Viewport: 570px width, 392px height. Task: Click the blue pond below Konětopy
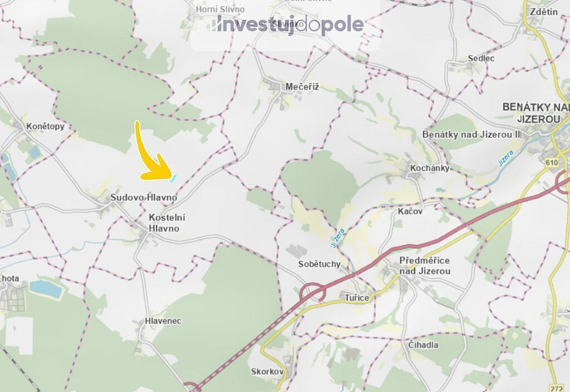pyautogui.click(x=35, y=152)
